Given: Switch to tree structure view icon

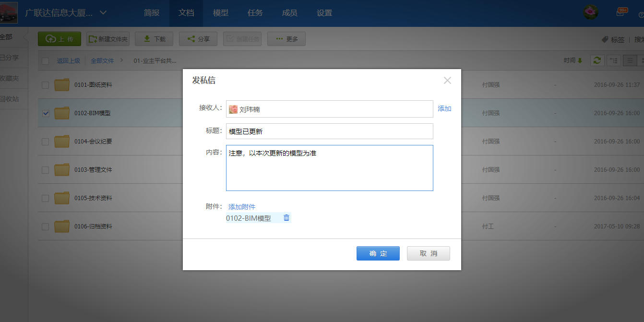Looking at the screenshot, I should pos(613,60).
